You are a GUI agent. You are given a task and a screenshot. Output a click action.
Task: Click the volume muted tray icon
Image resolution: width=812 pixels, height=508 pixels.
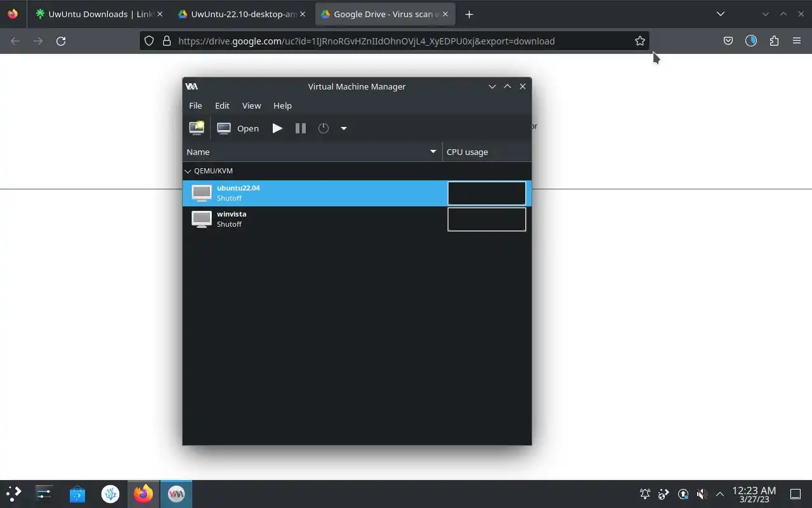pyautogui.click(x=702, y=494)
